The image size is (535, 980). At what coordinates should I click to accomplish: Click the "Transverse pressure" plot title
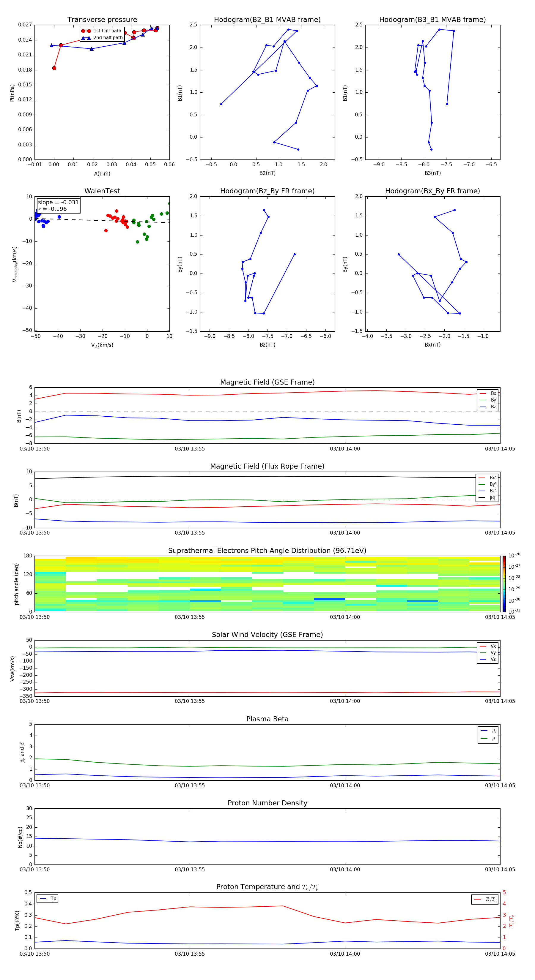[x=102, y=19]
